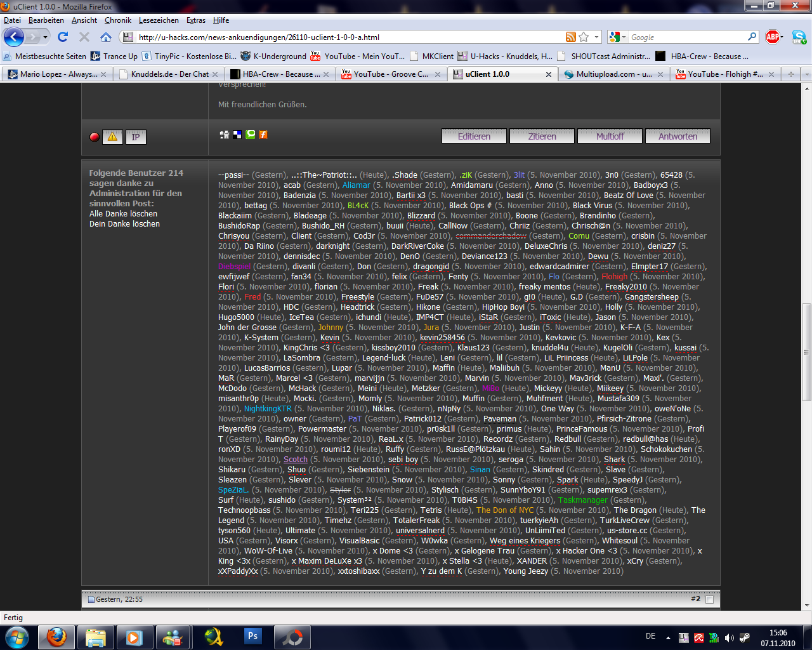Open the Lesezeichen menu
This screenshot has width=812, height=650.
tap(159, 20)
